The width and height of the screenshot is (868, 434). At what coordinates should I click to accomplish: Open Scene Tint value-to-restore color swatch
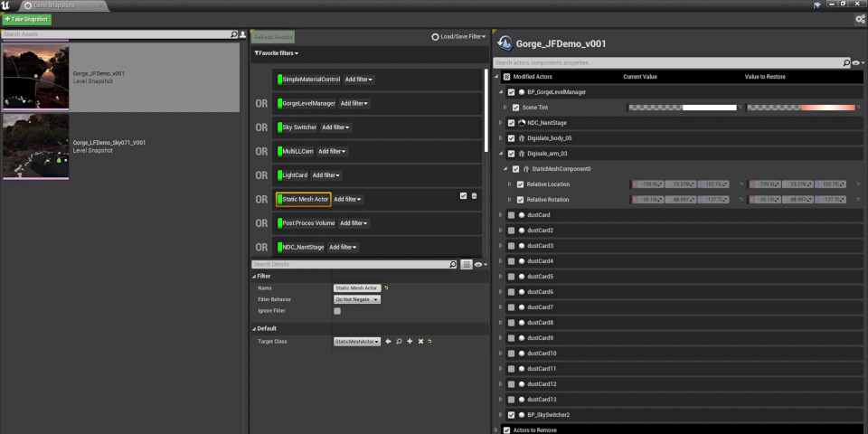point(800,108)
